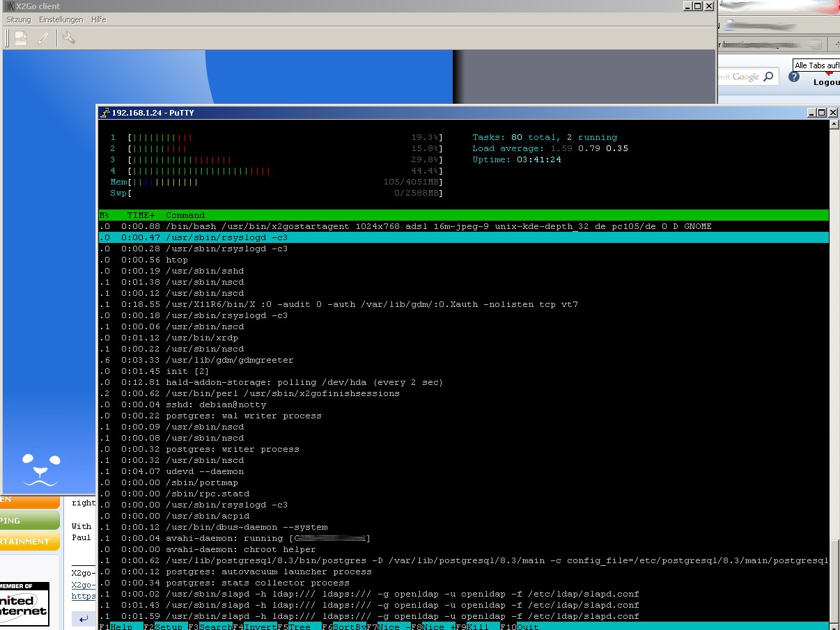Click F8 Nice + in htop footer
The image size is (840, 630).
[433, 627]
